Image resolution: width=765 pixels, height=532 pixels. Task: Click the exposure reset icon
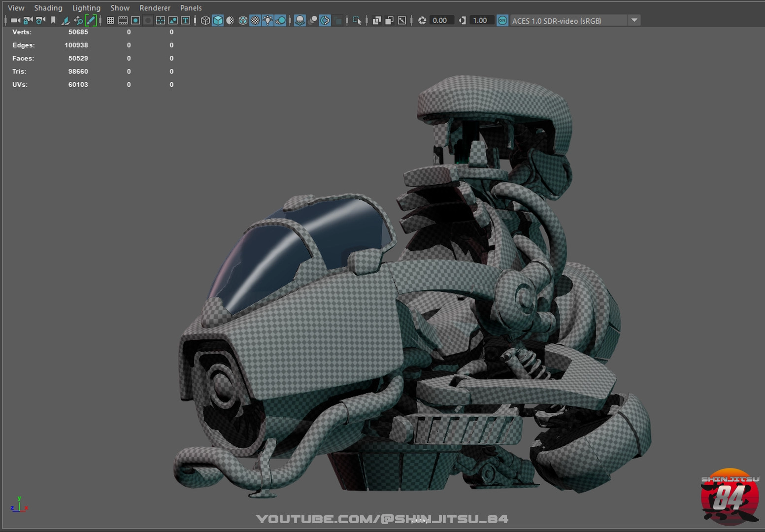tap(422, 20)
